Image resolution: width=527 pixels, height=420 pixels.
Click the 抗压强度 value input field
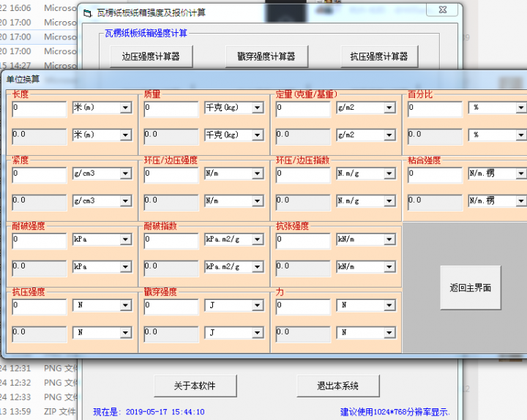pyautogui.click(x=39, y=306)
